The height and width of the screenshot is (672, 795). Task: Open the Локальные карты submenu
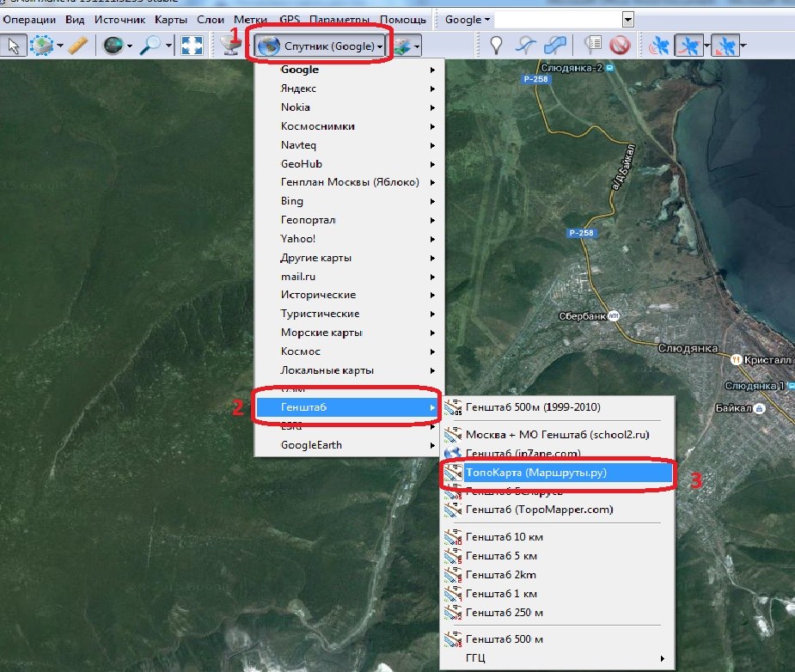349,370
